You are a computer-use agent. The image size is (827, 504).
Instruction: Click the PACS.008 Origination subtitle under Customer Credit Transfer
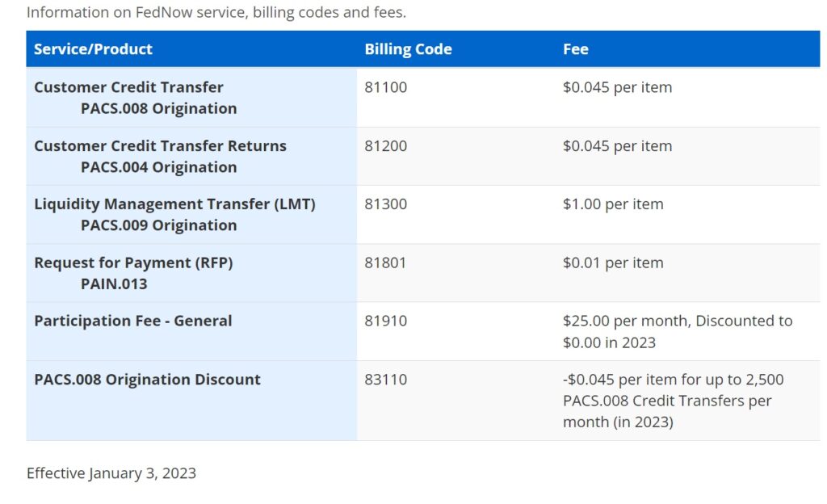coord(158,108)
